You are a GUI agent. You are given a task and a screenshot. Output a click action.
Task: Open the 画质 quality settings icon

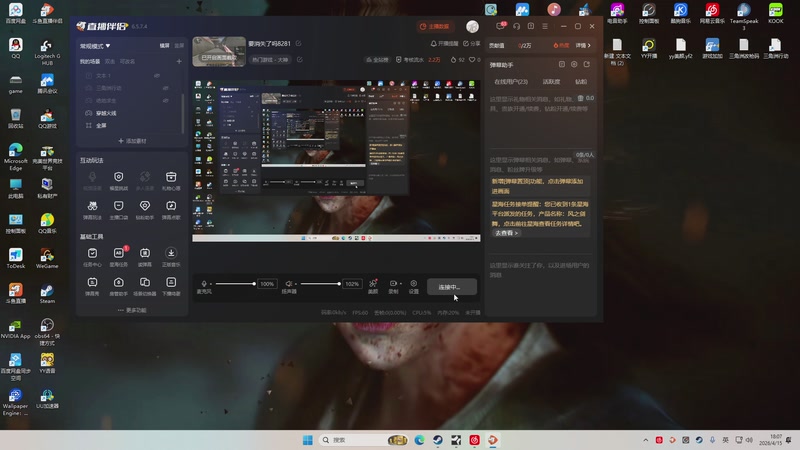(x=373, y=284)
